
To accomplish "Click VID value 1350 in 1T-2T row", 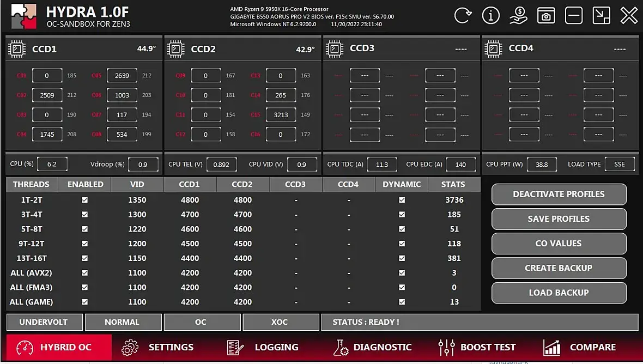I will [x=137, y=200].
